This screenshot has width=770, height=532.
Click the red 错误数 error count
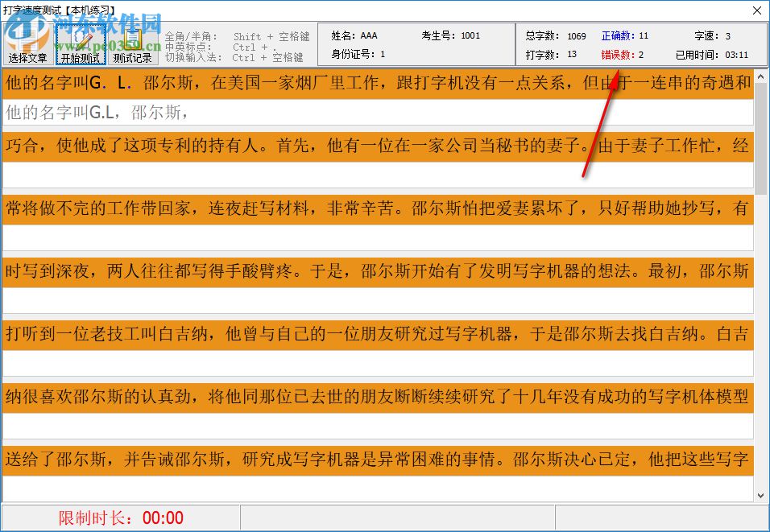(x=621, y=55)
